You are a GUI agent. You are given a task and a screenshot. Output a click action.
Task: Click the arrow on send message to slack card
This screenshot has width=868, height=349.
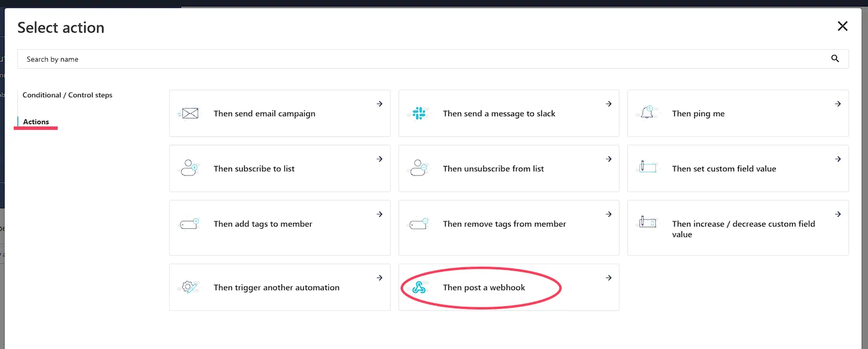click(x=609, y=104)
